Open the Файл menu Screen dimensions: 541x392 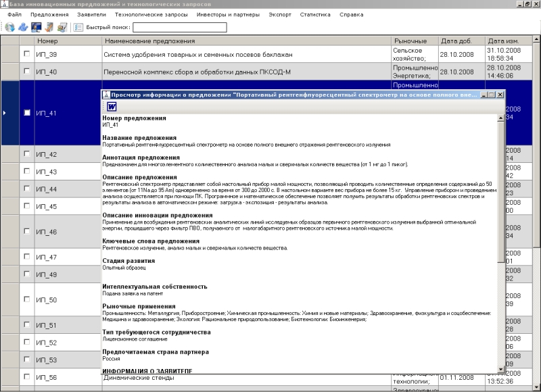point(14,14)
